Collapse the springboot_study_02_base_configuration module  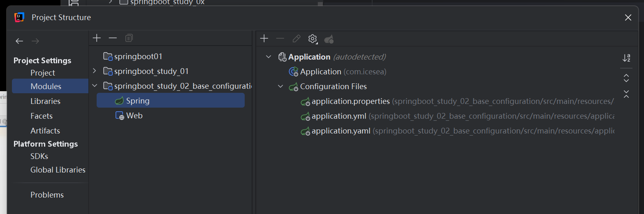(x=95, y=86)
